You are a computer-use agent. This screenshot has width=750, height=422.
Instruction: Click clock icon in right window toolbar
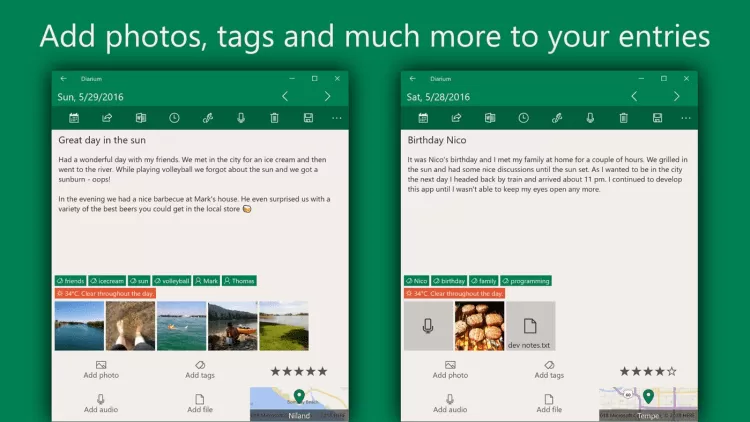point(523,118)
